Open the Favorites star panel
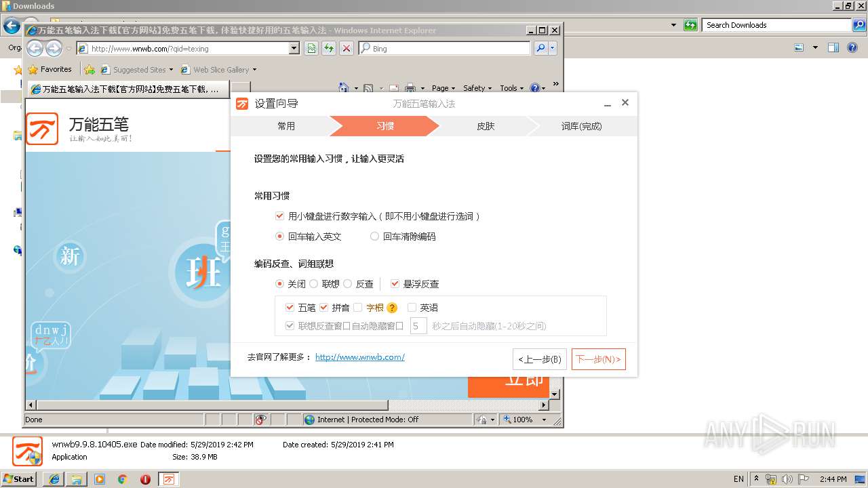 tap(50, 69)
